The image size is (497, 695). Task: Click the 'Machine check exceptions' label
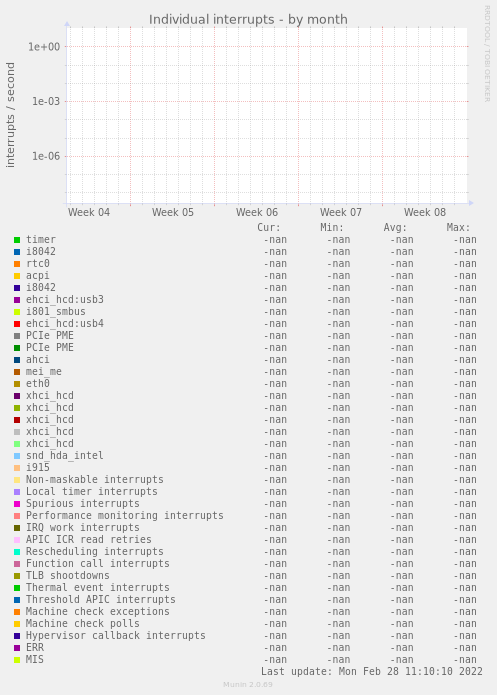pos(98,611)
